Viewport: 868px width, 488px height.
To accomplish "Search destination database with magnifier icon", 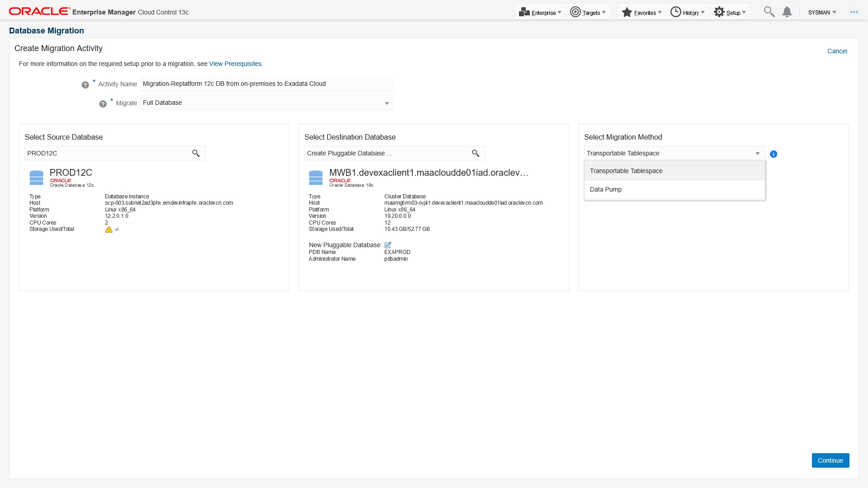I will [475, 153].
